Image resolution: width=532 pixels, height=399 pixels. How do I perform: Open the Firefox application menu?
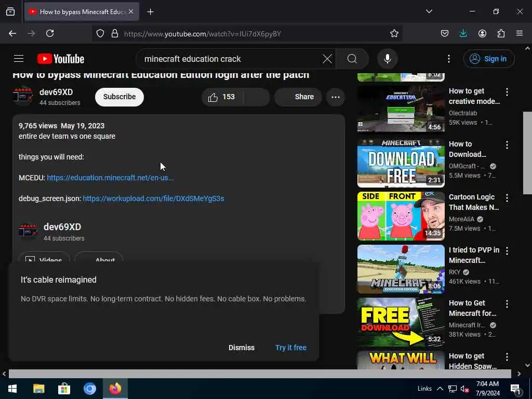click(520, 33)
